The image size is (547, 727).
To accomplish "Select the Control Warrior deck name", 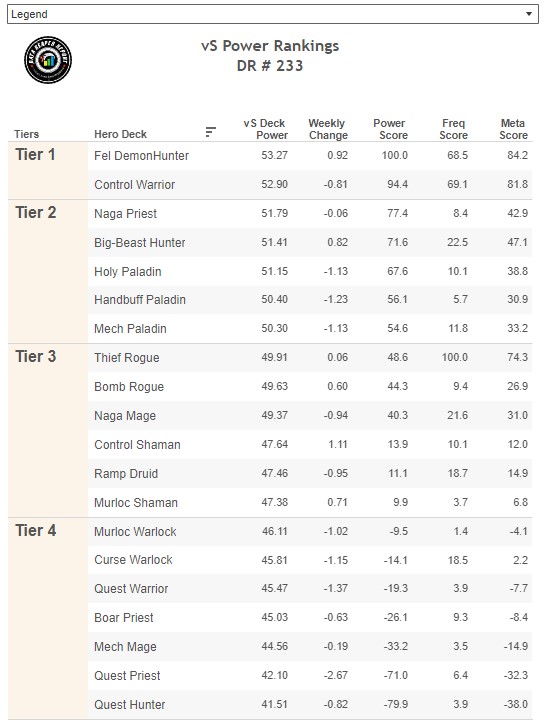I will coord(134,185).
